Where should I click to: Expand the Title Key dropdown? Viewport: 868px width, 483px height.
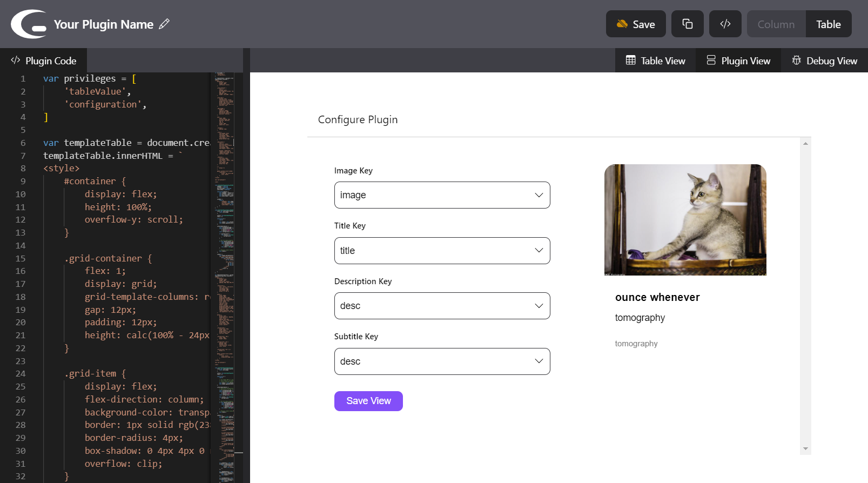(442, 251)
